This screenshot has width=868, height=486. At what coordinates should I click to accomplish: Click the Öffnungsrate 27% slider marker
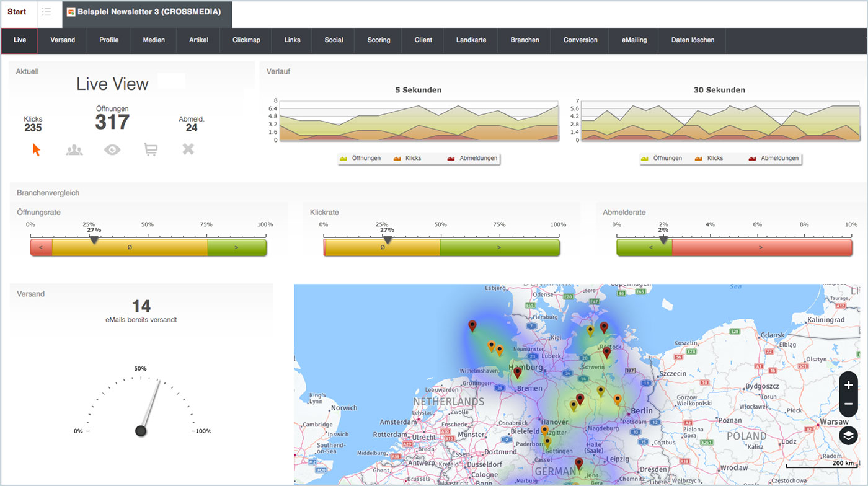(x=94, y=239)
